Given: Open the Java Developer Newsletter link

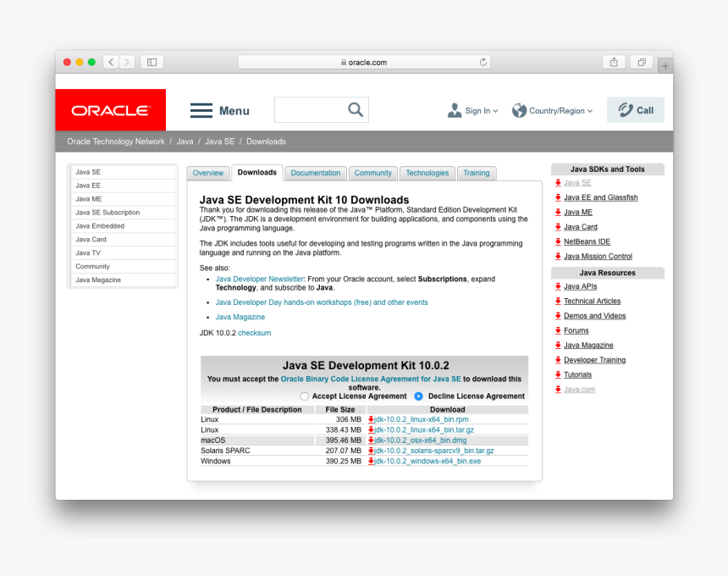Looking at the screenshot, I should pyautogui.click(x=259, y=279).
